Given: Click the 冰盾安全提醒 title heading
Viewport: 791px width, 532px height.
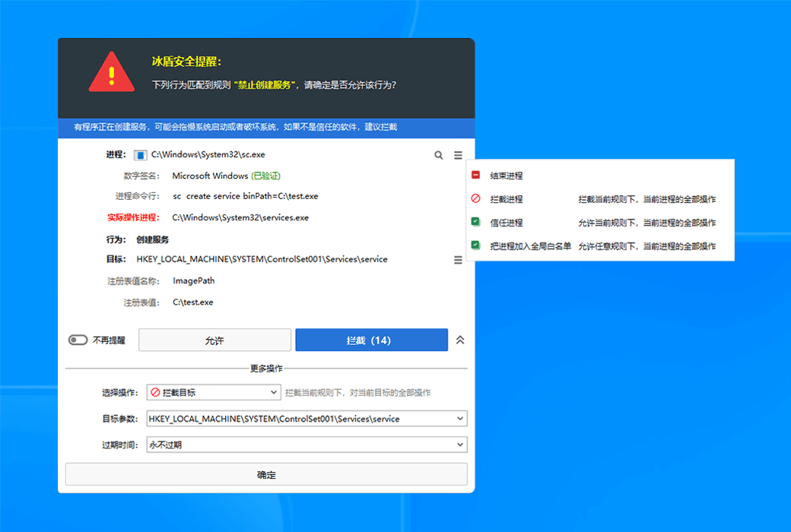Looking at the screenshot, I should point(186,62).
